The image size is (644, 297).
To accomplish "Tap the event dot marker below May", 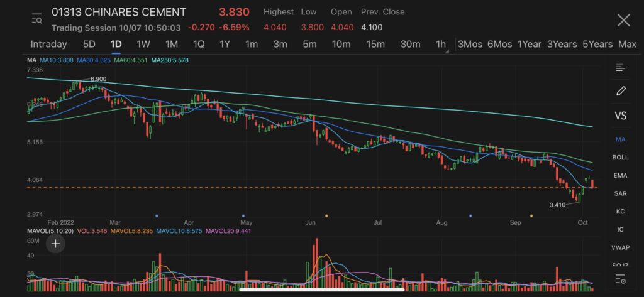I will click(243, 215).
